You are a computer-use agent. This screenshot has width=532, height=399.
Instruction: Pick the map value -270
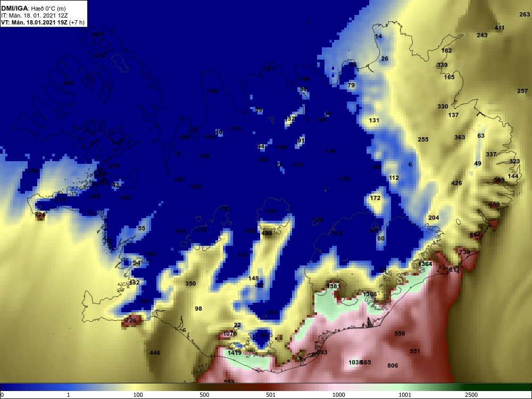(113, 166)
